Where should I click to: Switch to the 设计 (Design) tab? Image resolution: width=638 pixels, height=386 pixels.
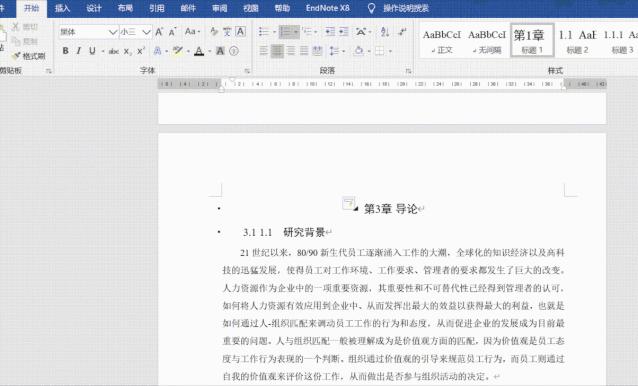tap(94, 8)
